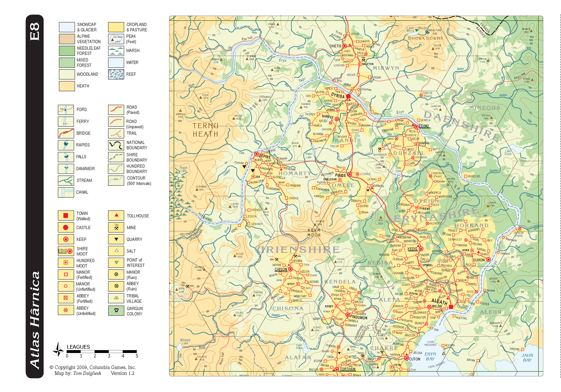
Task: Click the Bridge legend icon
Action: click(66, 133)
